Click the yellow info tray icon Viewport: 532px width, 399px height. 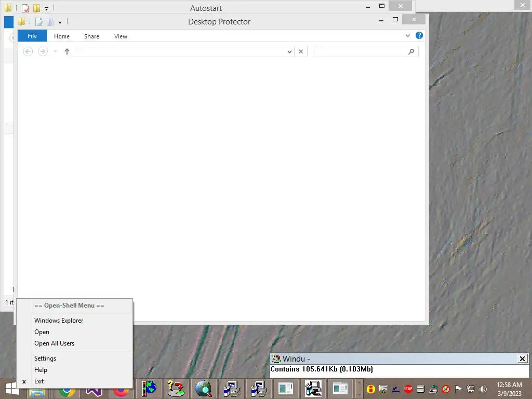[371, 389]
